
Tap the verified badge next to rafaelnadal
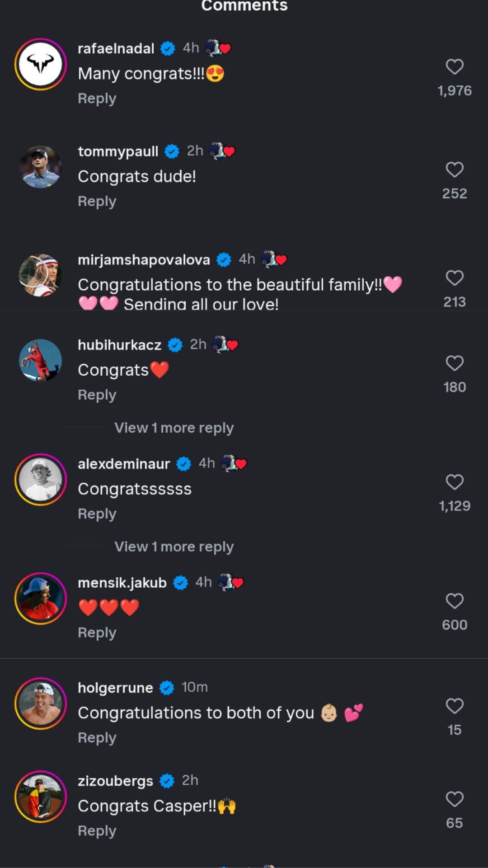pyautogui.click(x=168, y=48)
